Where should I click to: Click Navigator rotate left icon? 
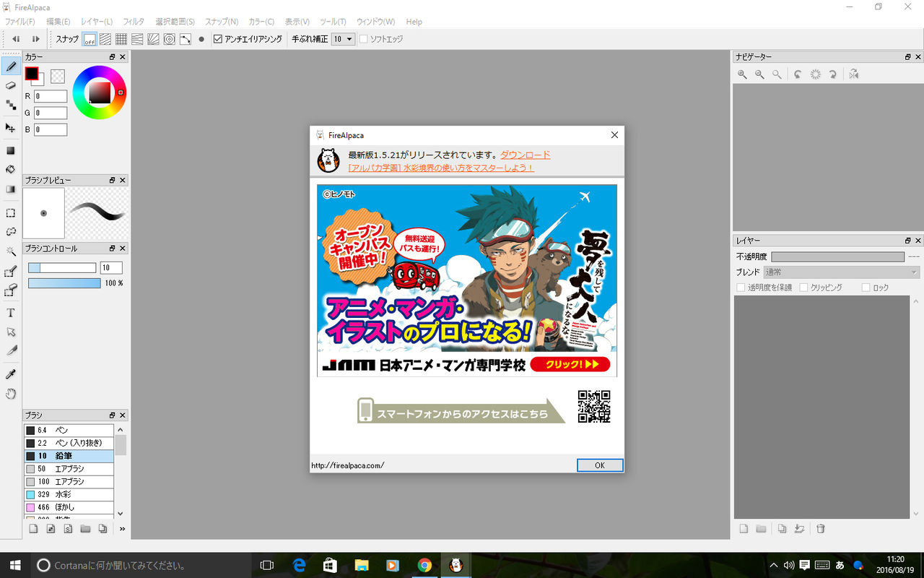click(798, 74)
